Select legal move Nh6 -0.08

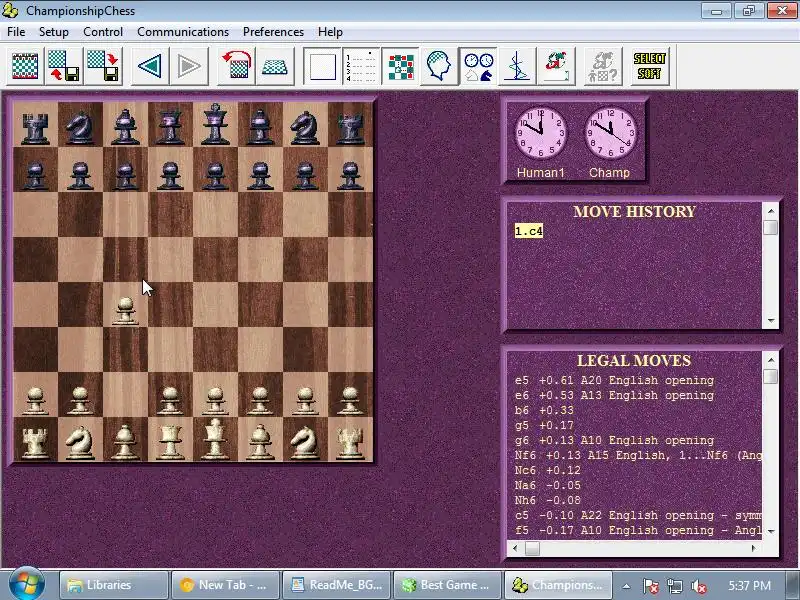pos(547,501)
